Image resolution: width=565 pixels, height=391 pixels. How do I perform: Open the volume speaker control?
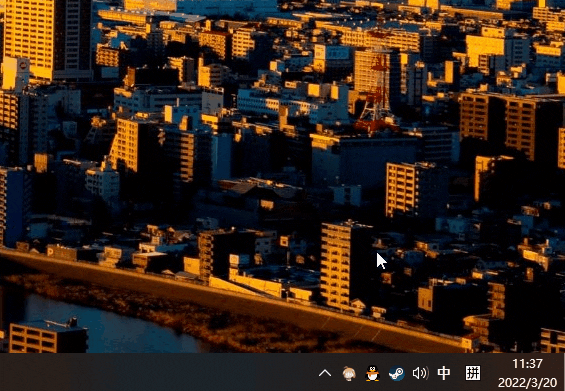pos(420,373)
